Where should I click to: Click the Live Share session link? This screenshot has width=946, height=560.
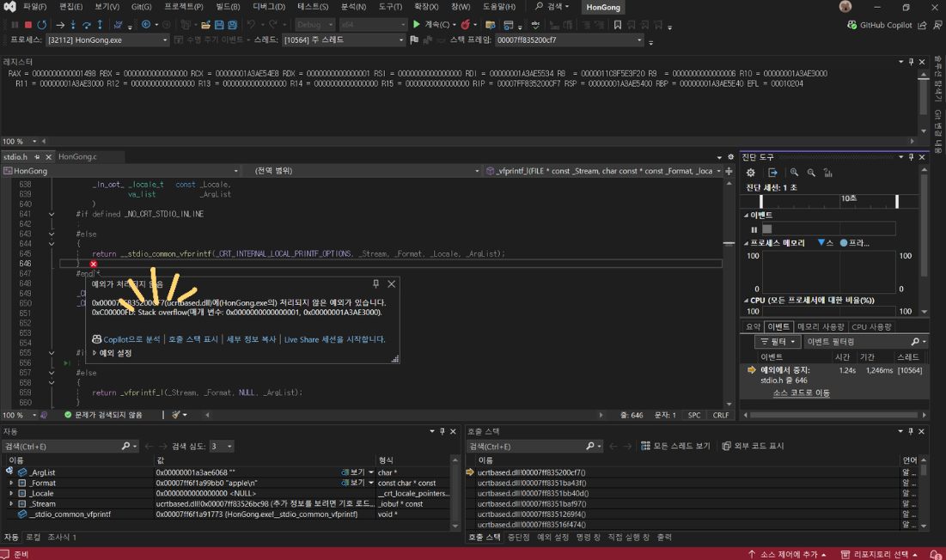click(334, 339)
